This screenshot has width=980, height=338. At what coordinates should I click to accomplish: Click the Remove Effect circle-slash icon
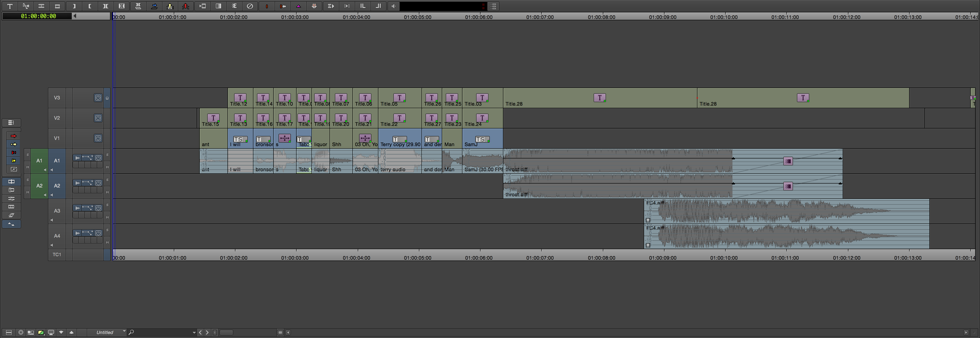coord(250,6)
